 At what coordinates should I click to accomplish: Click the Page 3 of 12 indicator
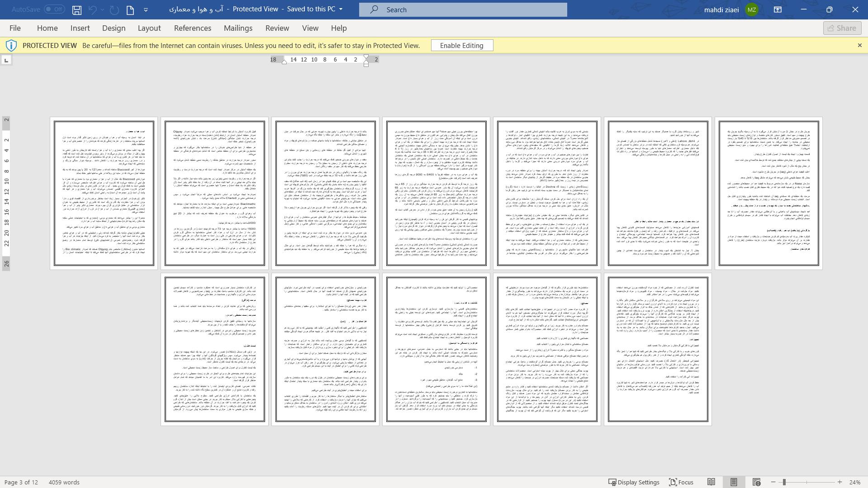point(21,482)
